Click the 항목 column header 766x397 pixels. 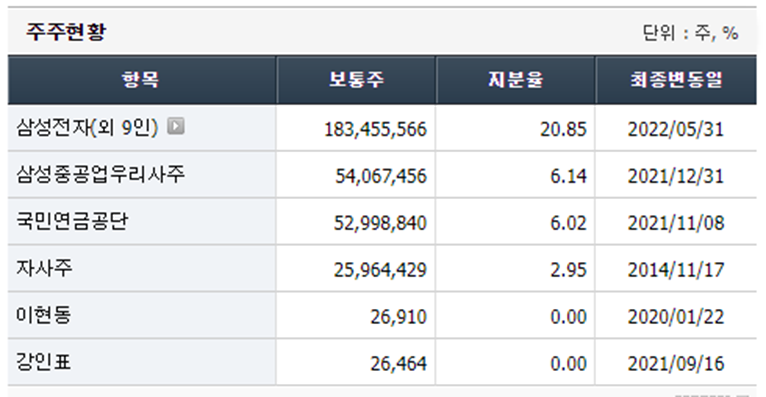coord(142,80)
